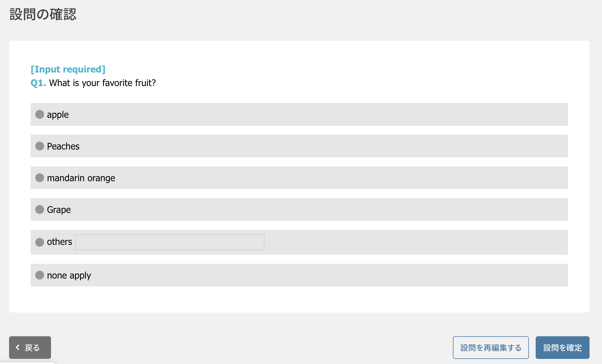Confirm with 設問を確定 button
The height and width of the screenshot is (364, 602).
click(563, 348)
